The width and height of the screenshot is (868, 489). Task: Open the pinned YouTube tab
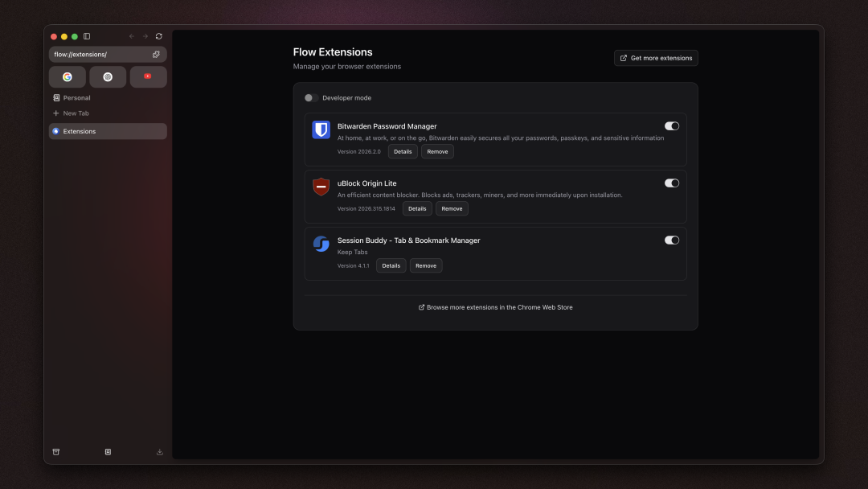[x=148, y=76]
